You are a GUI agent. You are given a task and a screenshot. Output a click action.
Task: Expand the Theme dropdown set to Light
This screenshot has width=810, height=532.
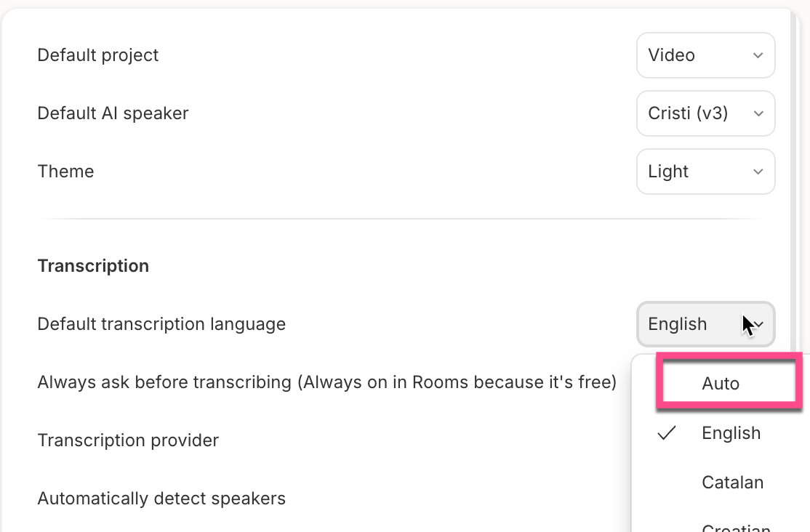tap(705, 172)
